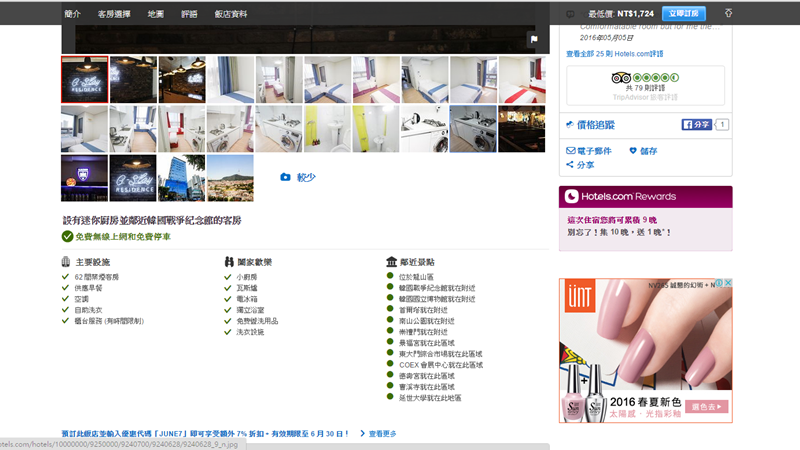800x450 pixels.
Task: Switch to the 客房選擇 tab
Action: [x=114, y=14]
